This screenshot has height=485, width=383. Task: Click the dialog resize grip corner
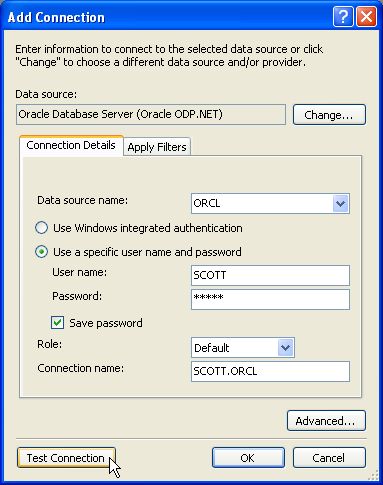point(373,475)
